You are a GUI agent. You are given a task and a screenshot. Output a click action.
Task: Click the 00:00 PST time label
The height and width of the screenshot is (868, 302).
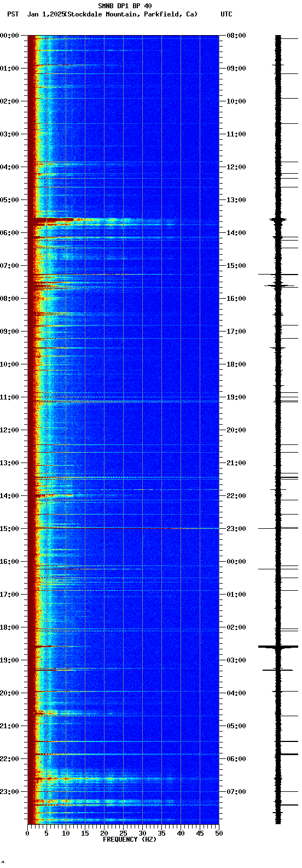10,36
